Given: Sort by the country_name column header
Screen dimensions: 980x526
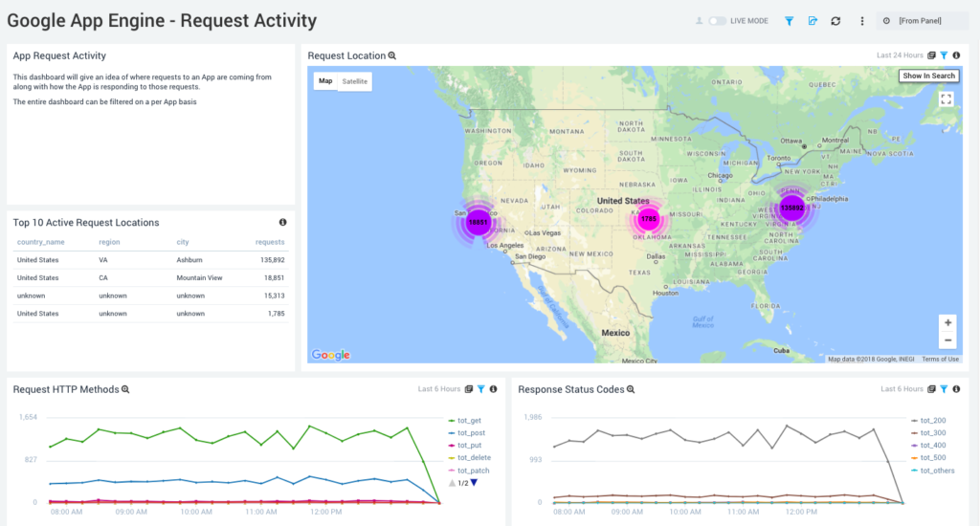Looking at the screenshot, I should (40, 242).
